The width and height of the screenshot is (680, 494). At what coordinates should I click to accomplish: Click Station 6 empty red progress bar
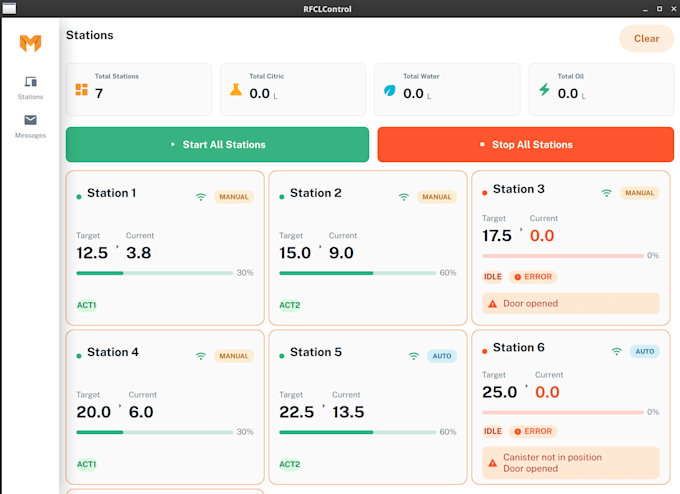point(563,412)
